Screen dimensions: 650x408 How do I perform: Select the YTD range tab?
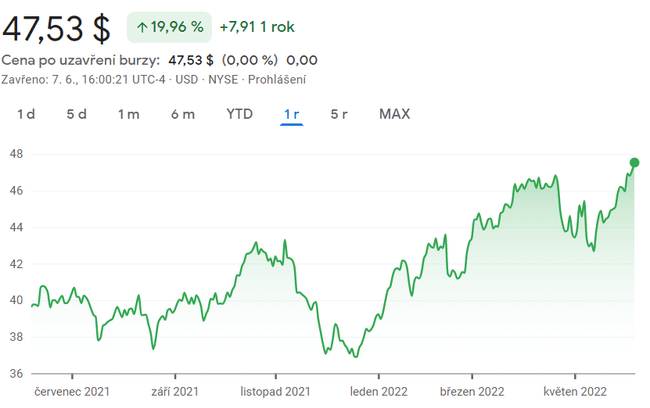click(x=239, y=114)
